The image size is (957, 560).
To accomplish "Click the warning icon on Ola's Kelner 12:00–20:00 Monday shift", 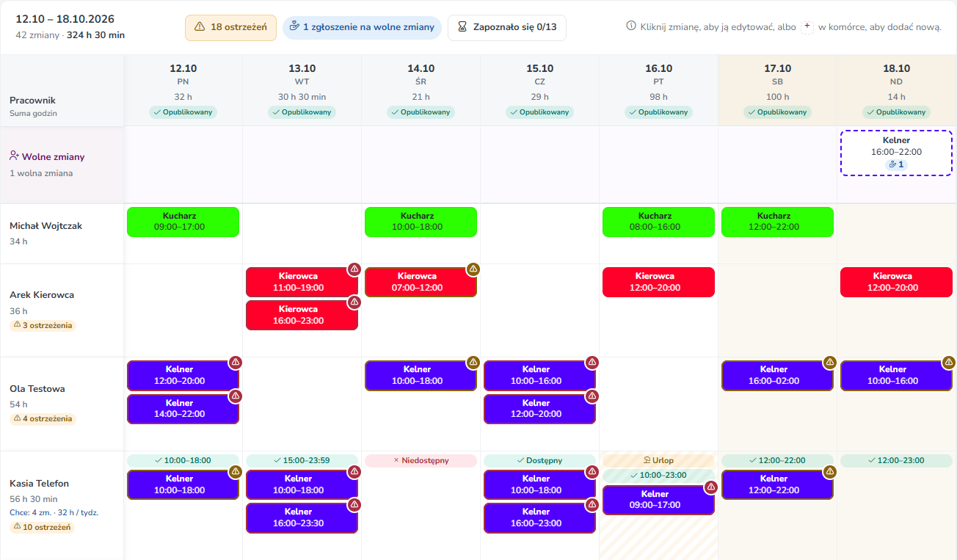I will click(236, 362).
